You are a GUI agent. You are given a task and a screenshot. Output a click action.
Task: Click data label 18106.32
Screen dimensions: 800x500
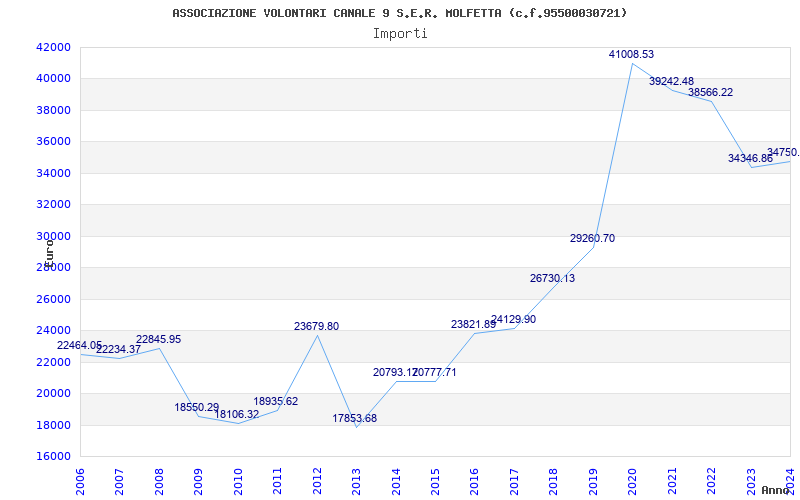[x=237, y=414]
